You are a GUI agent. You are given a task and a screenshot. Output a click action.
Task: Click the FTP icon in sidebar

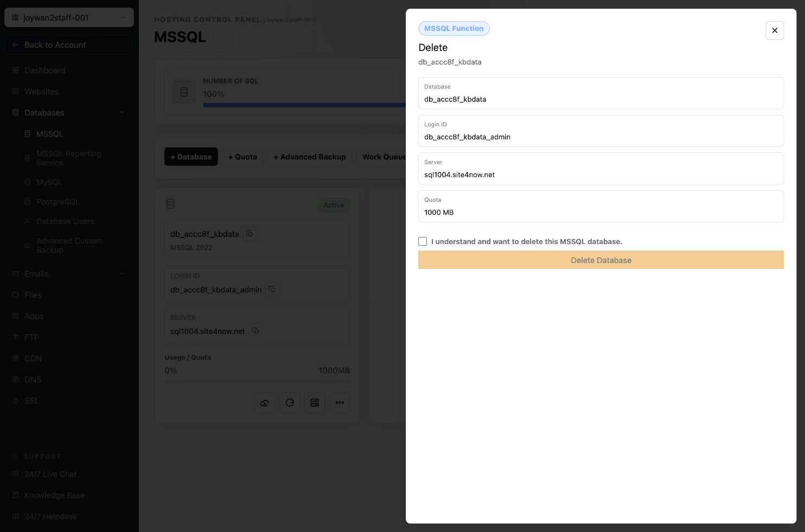click(x=15, y=337)
